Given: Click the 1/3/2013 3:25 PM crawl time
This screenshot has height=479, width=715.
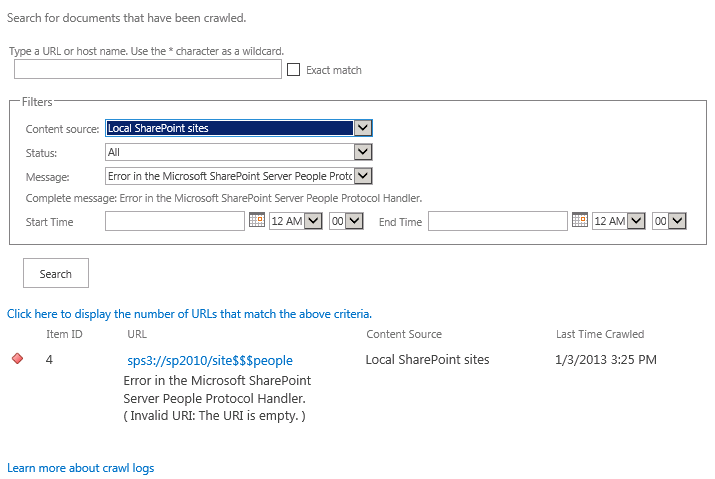Looking at the screenshot, I should (606, 360).
